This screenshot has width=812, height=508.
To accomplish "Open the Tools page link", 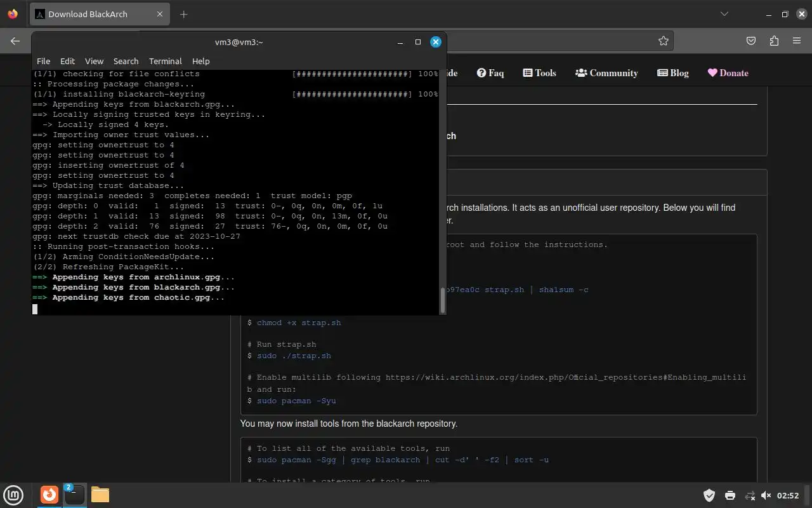I will point(539,73).
